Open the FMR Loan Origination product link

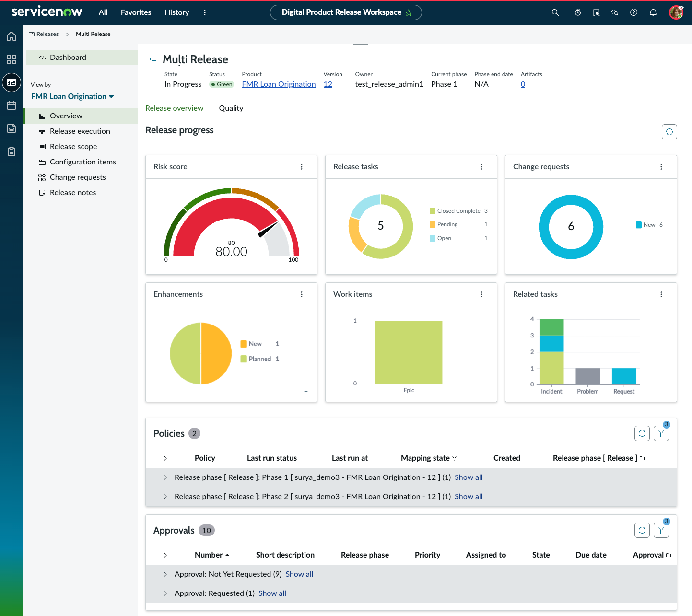click(x=279, y=84)
